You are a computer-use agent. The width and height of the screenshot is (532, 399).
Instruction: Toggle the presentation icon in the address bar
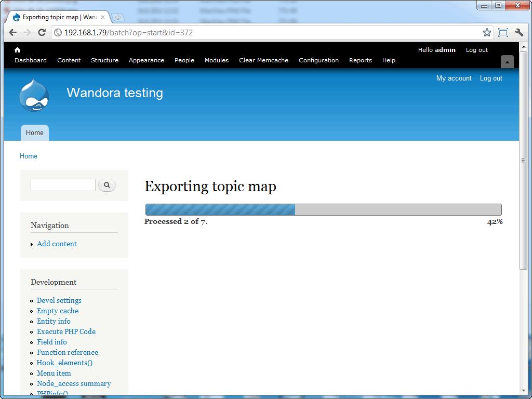click(x=503, y=32)
